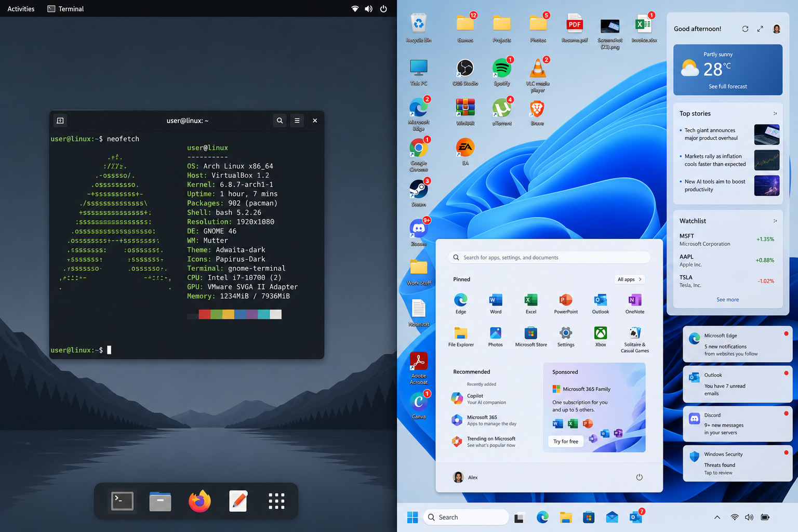
Task: Open Microsoft Store from pinned apps
Action: pyautogui.click(x=531, y=337)
